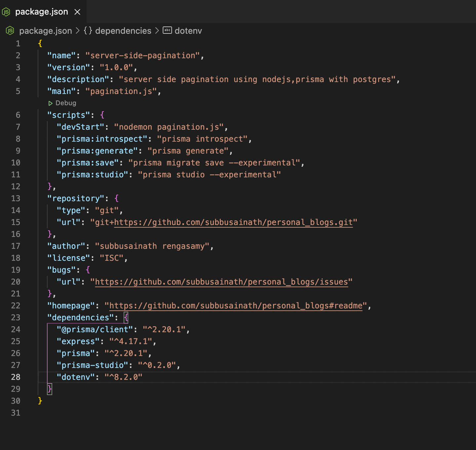Open the personal_blogs/issues URL link

(x=221, y=282)
